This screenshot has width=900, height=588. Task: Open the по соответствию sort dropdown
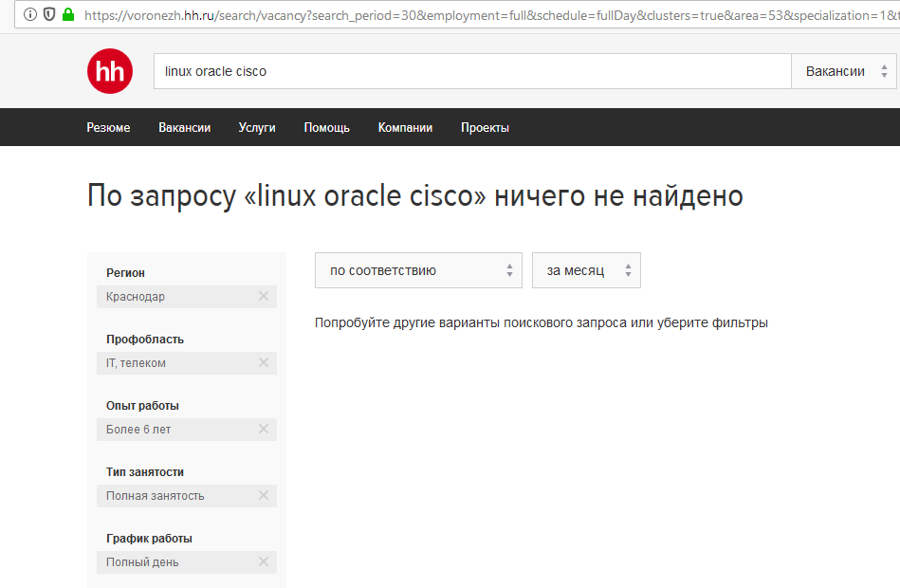click(x=418, y=270)
